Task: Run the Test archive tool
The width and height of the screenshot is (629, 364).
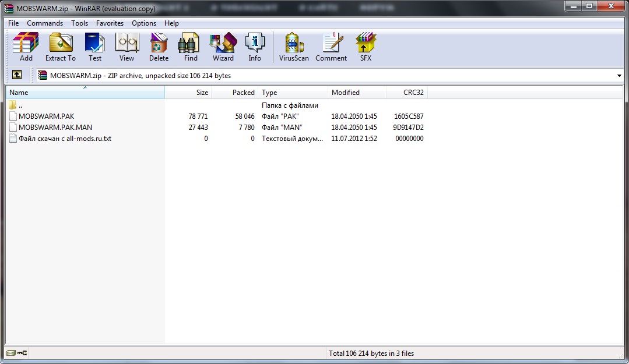Action: pyautogui.click(x=95, y=47)
